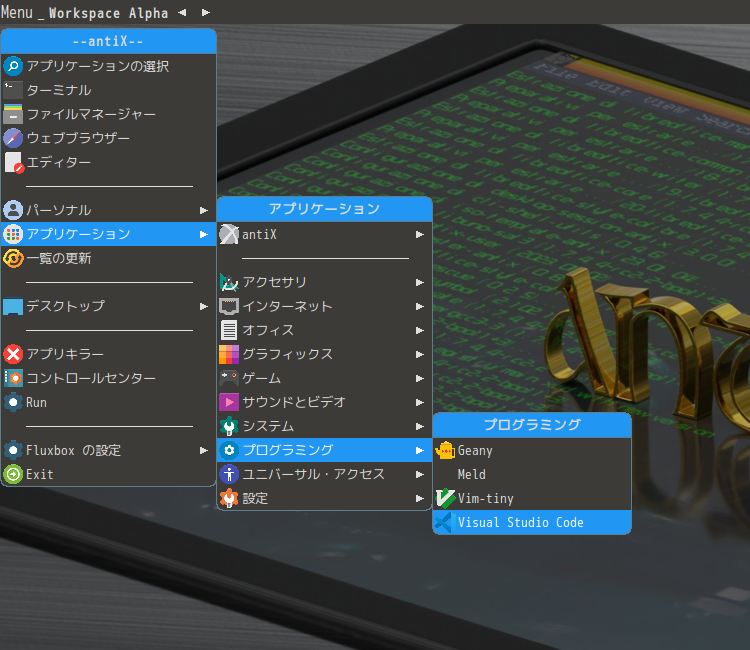Click the green system wrench icon

[229, 426]
